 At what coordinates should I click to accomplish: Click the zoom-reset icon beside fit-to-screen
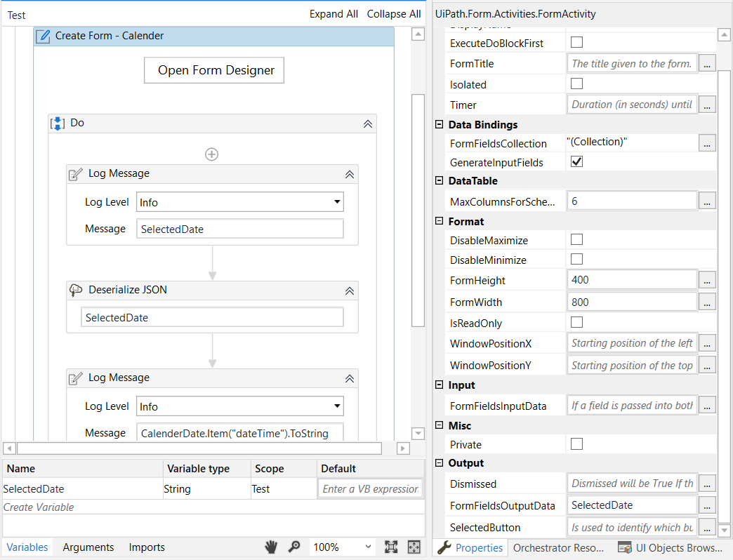pos(414,547)
